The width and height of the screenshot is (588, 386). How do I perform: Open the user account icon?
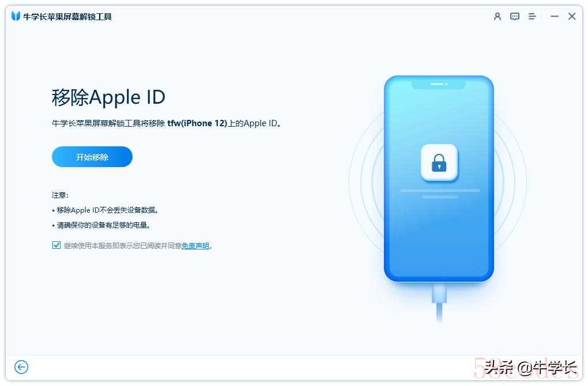click(x=497, y=17)
